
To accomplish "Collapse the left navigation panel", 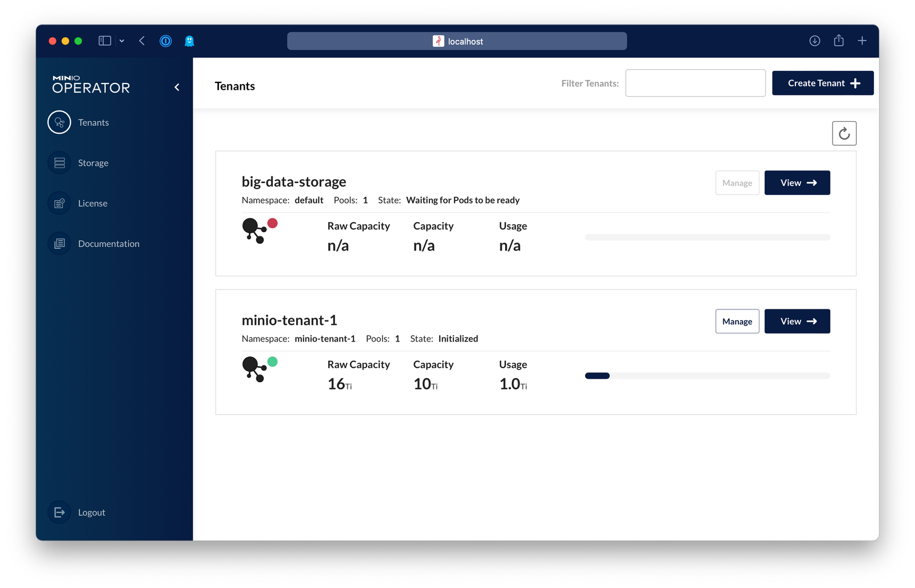I will pyautogui.click(x=176, y=86).
